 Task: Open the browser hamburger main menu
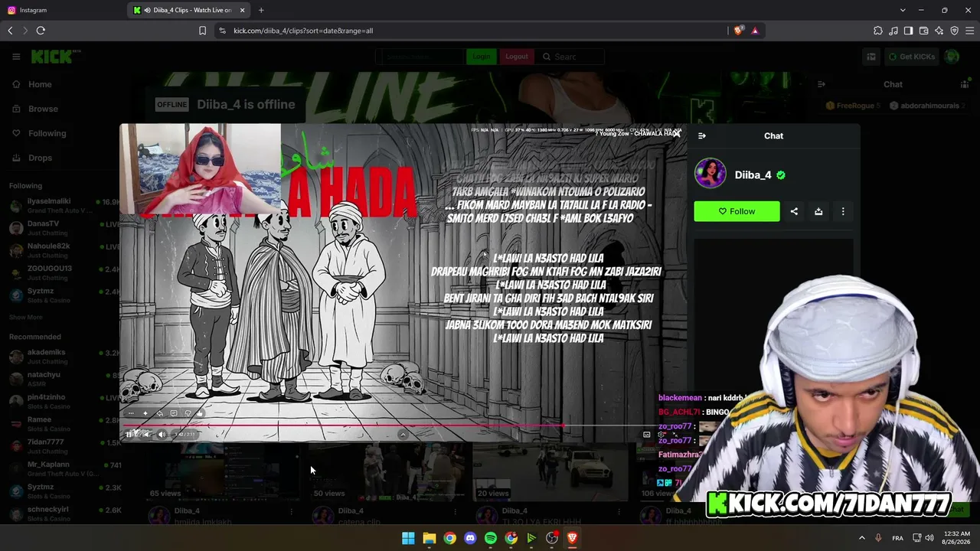pos(969,31)
